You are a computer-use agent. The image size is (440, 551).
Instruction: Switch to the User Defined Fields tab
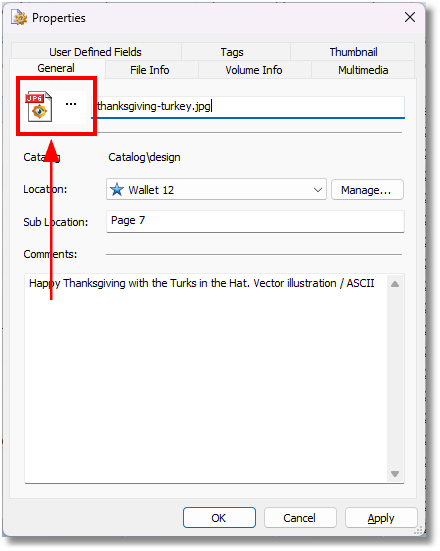pos(96,52)
